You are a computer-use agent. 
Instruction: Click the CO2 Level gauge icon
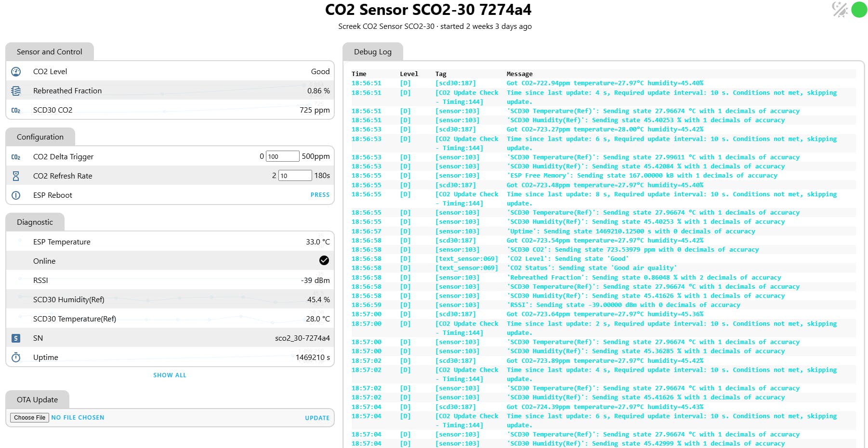tap(16, 72)
